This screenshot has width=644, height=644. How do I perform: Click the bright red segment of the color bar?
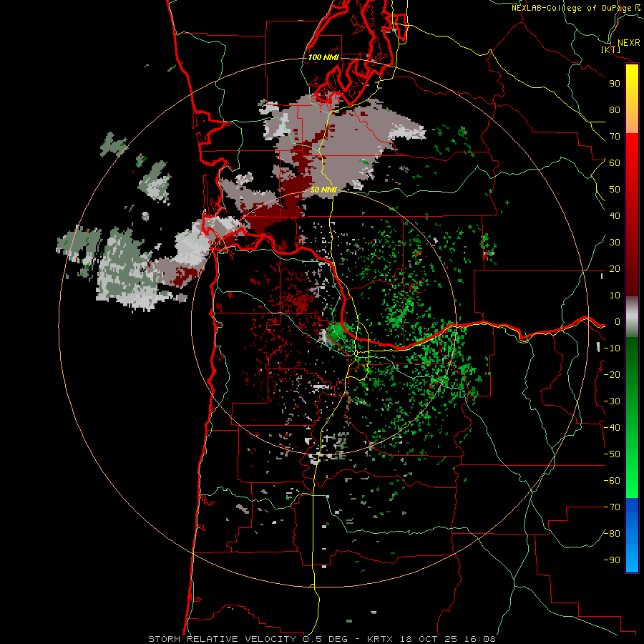click(x=632, y=156)
